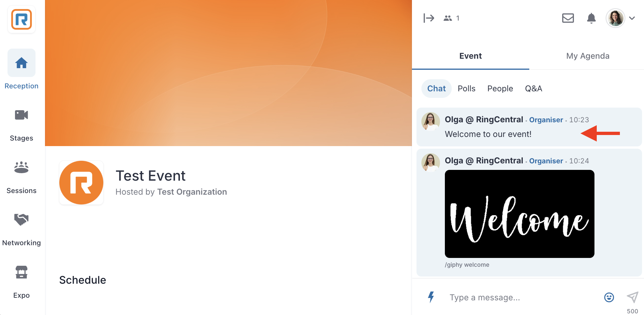The image size is (644, 315).
Task: Switch to the My Agenda tab
Action: 588,56
